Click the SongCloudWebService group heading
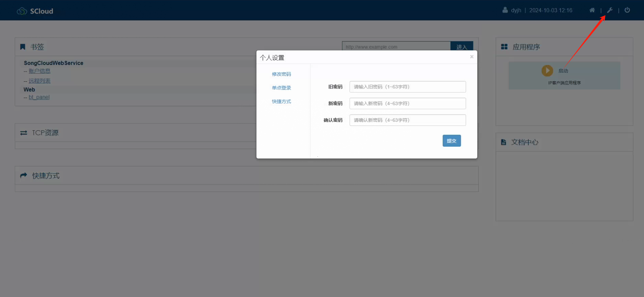Screen dimensions: 644x297 coord(53,63)
